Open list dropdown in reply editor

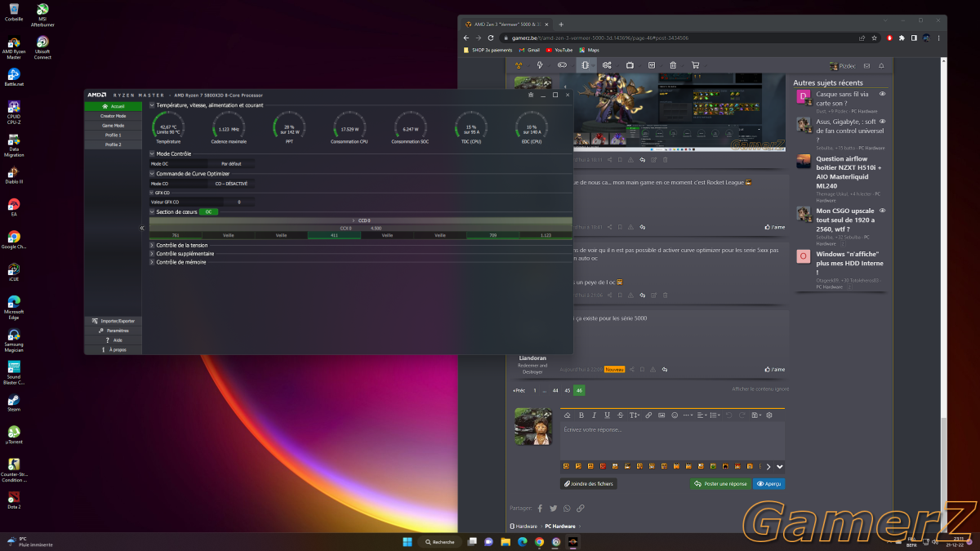click(x=715, y=415)
